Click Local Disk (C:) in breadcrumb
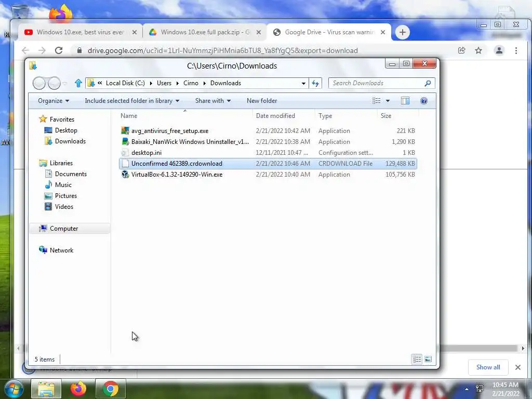Viewport: 532px width, 399px height. 125,83
